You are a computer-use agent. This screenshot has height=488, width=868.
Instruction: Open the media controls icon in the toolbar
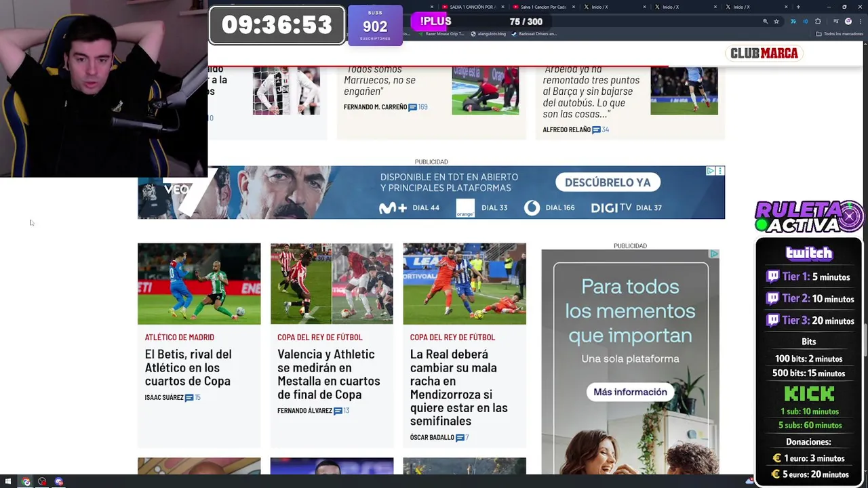pyautogui.click(x=836, y=21)
